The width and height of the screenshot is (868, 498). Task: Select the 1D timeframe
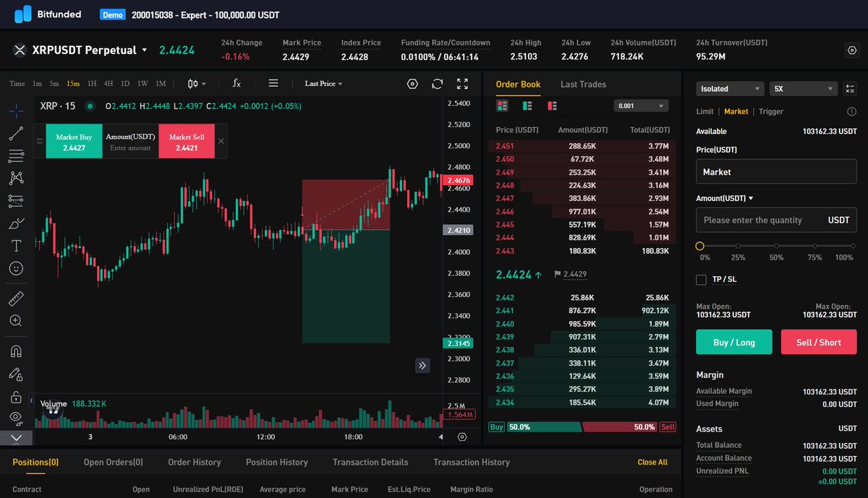click(125, 84)
